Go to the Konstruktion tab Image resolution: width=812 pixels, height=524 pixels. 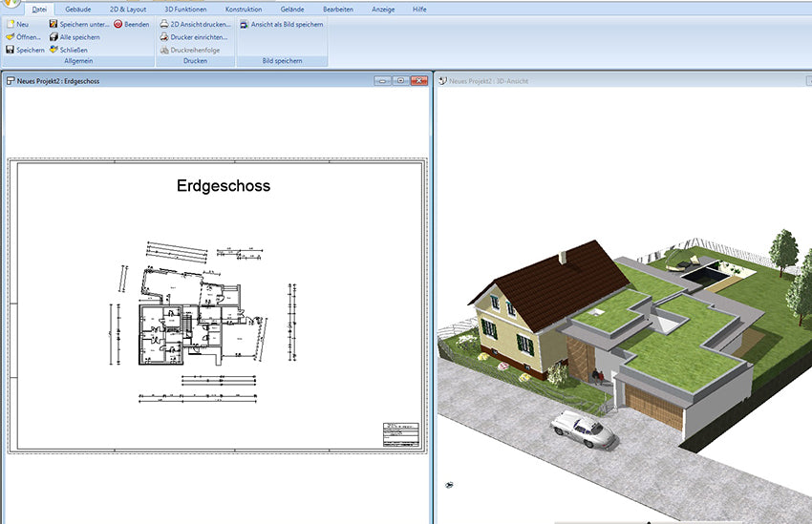point(244,9)
